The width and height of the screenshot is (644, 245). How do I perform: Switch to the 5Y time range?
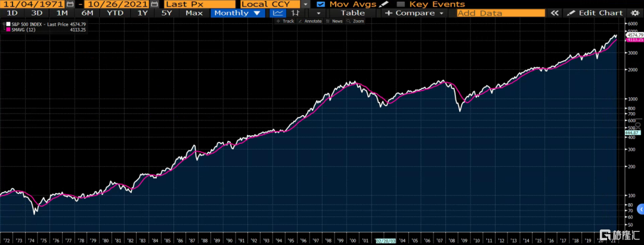(167, 13)
